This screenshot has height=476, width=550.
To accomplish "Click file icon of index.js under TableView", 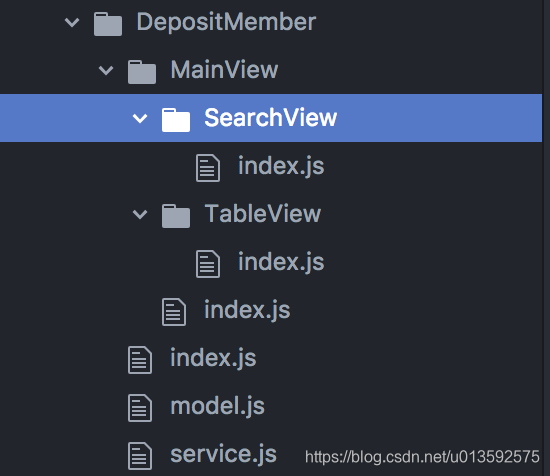I will 208,264.
